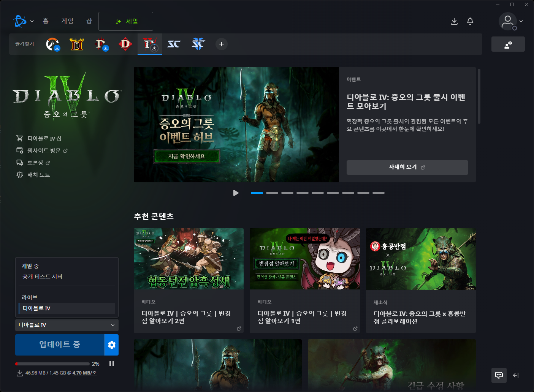Screen dimensions: 534x392
Task: Click the download icon beside 46.98 MB
Action: pos(20,373)
